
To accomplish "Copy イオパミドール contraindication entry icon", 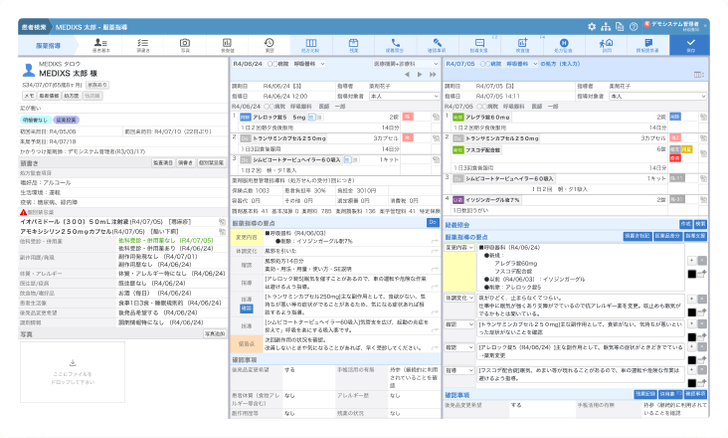I will click(222, 222).
